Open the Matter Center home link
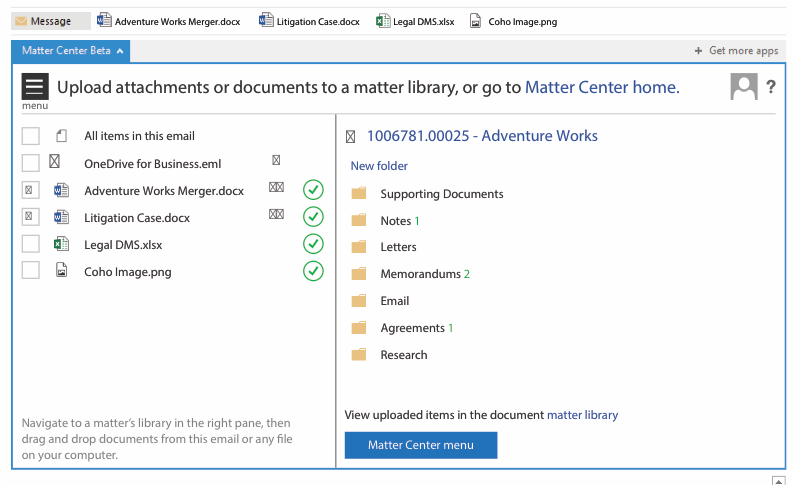793x485 pixels. coord(602,87)
